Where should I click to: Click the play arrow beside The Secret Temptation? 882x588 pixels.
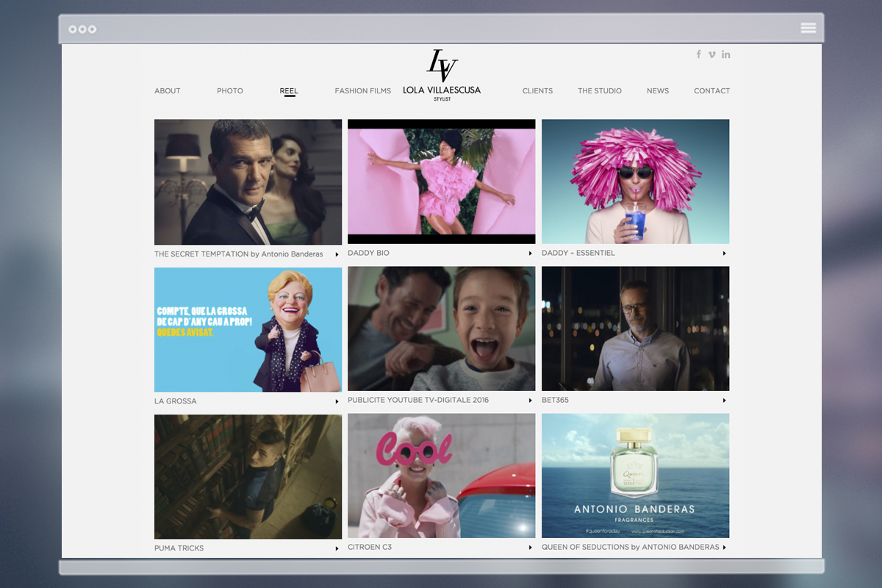click(337, 254)
